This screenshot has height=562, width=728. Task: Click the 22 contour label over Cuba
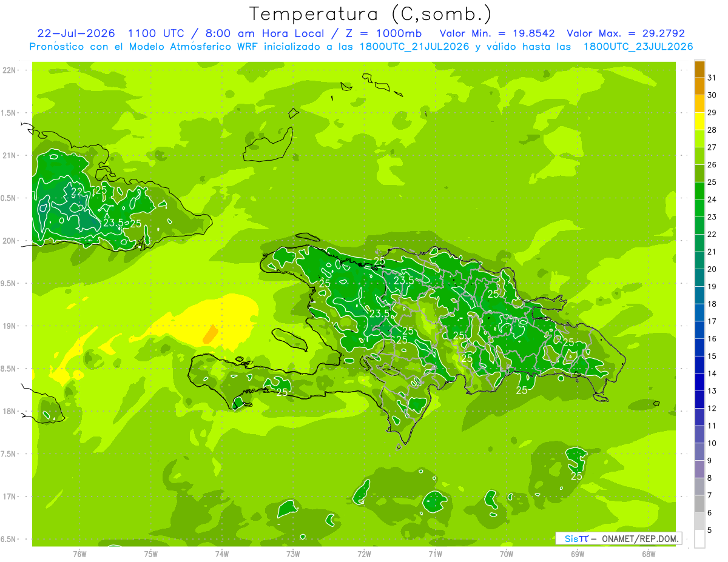click(x=77, y=192)
